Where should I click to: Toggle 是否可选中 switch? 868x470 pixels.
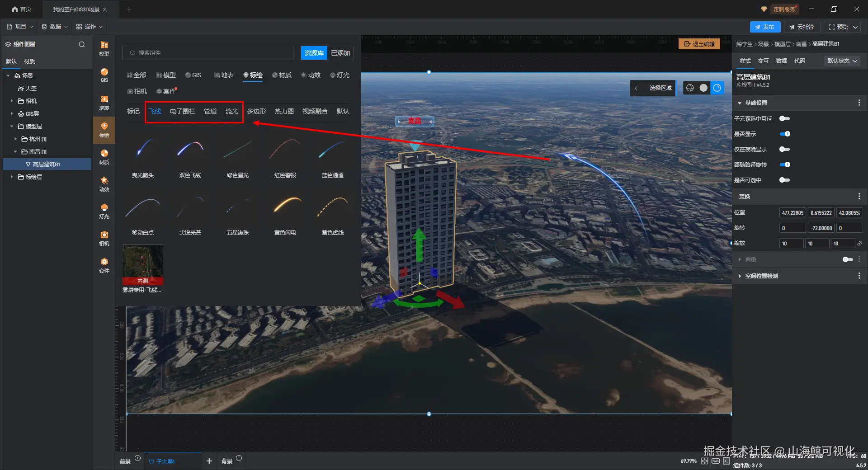coord(784,180)
